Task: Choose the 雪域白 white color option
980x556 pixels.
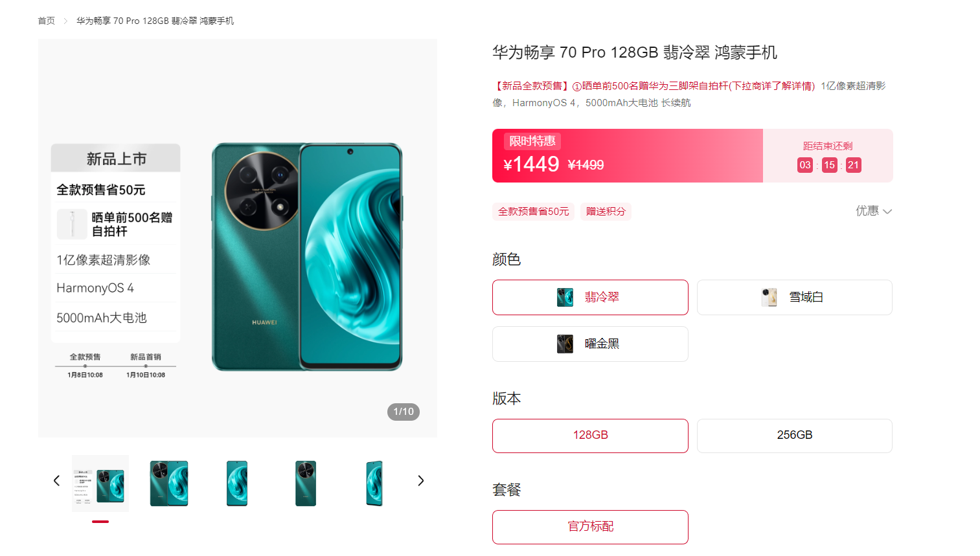Action: click(x=794, y=298)
